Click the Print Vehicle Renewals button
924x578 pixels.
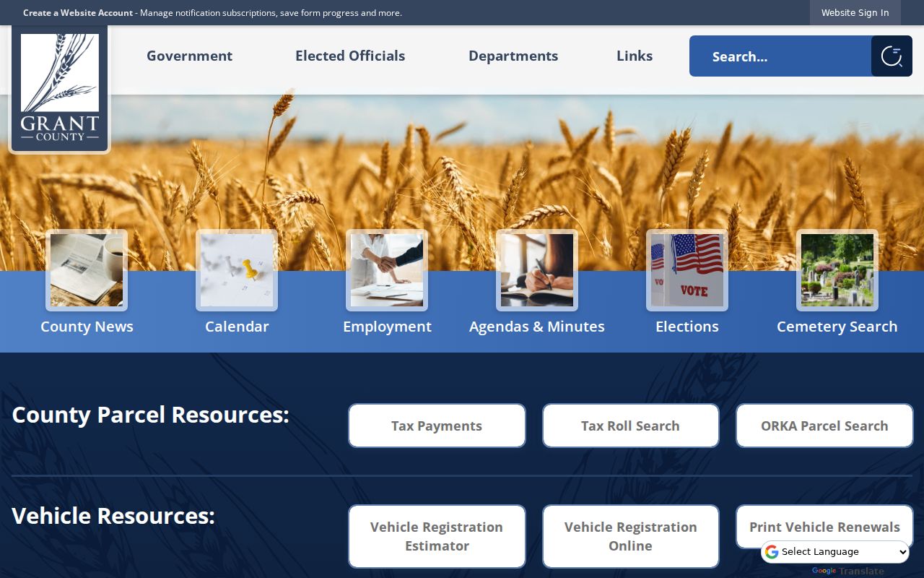click(824, 527)
